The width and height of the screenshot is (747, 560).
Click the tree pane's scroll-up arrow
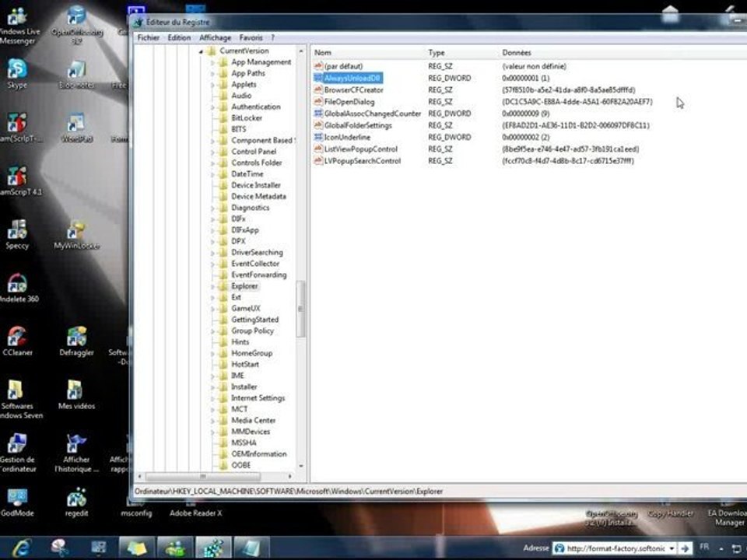(300, 51)
